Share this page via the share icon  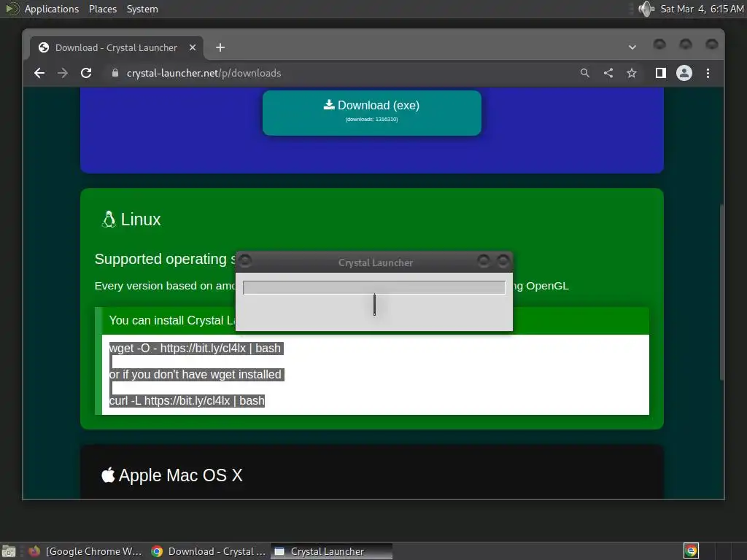[608, 73]
